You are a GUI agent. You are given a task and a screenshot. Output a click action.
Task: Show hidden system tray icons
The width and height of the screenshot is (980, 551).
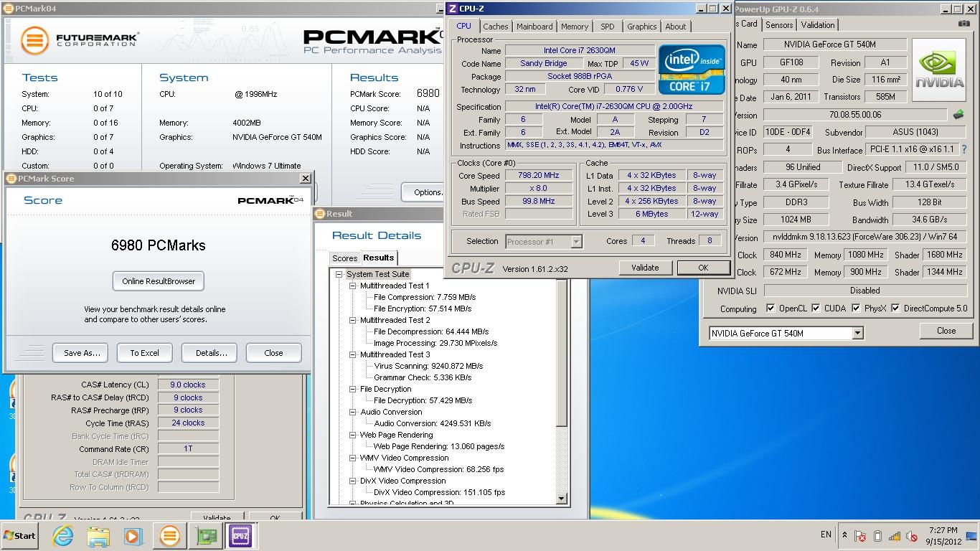pyautogui.click(x=844, y=535)
